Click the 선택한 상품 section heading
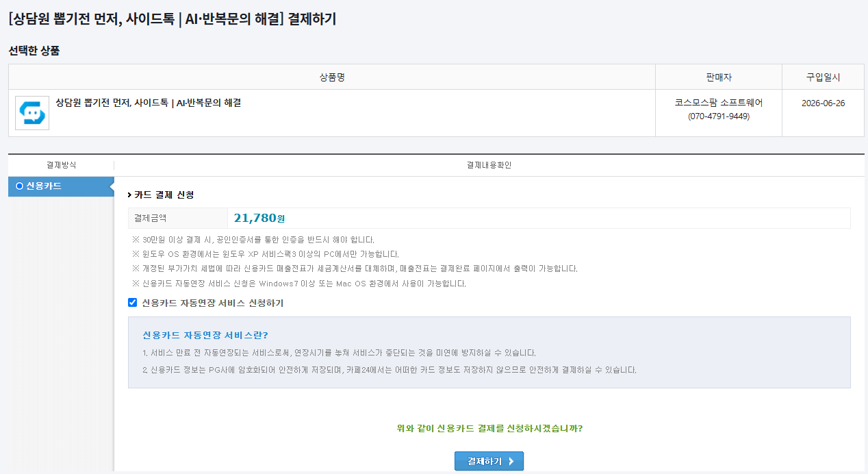Screen dimensions: 868x474 point(34,51)
